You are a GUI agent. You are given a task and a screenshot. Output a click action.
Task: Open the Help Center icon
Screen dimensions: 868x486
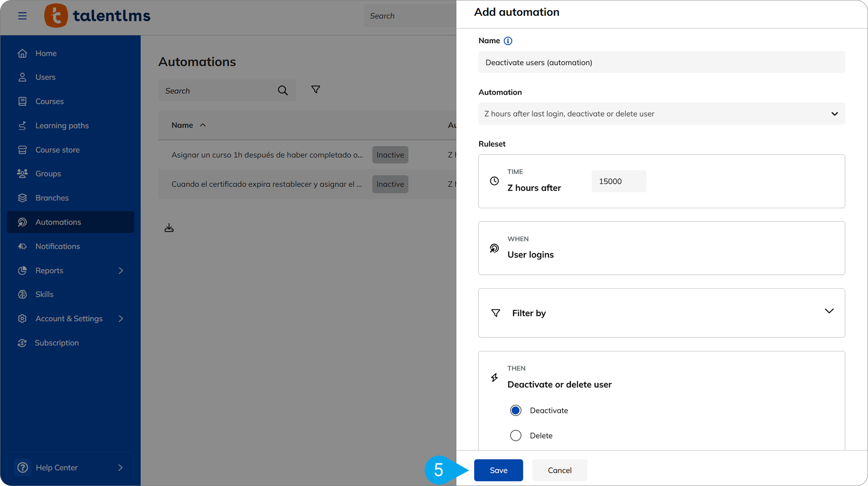(x=23, y=468)
